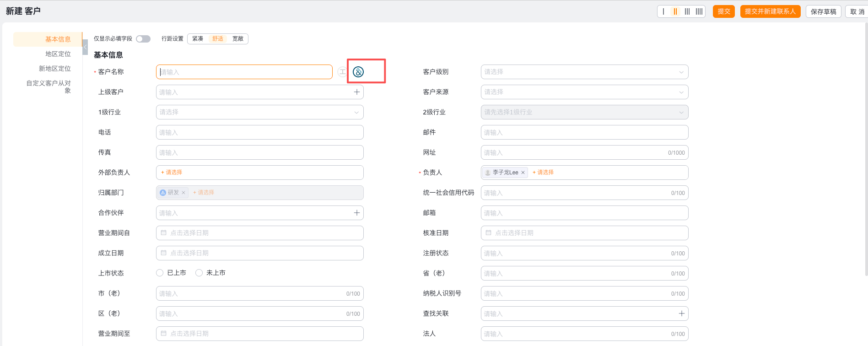Click the 工 icon next to 客户名称 field
Image resolution: width=868 pixels, height=346 pixels.
tap(342, 72)
